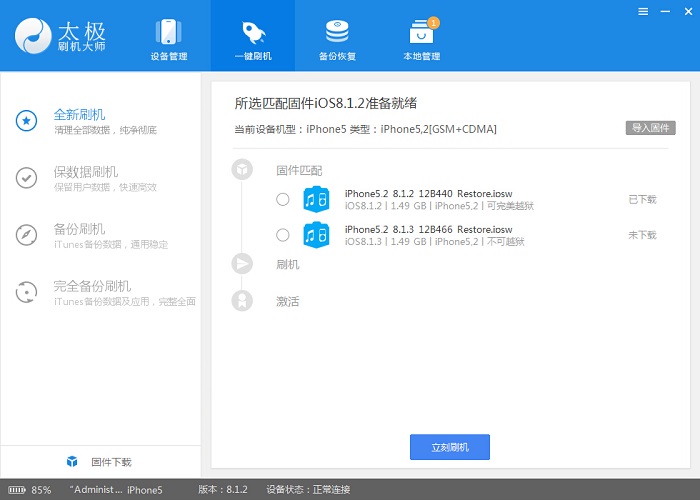Open the 设备管理 device management tab
700x500 pixels.
168,38
